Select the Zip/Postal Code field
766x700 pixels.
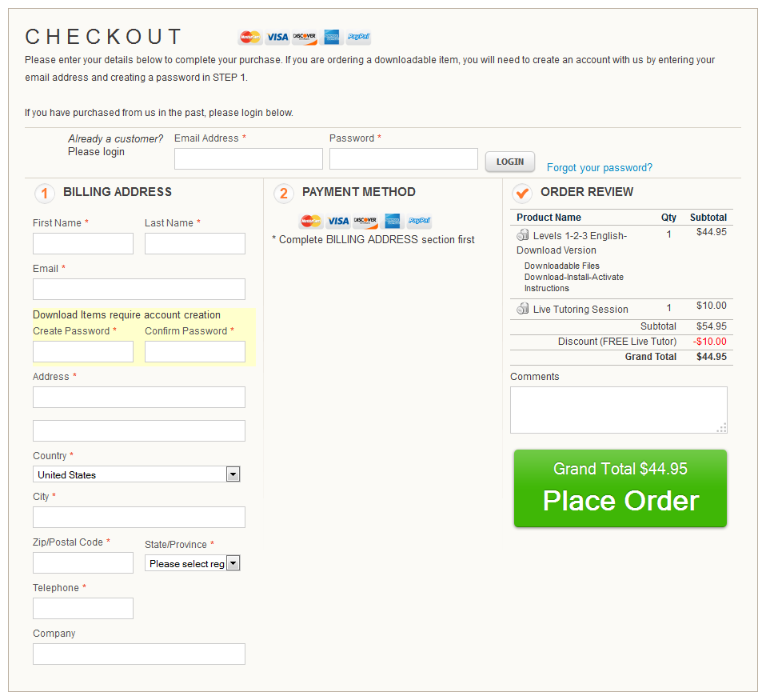tap(83, 562)
